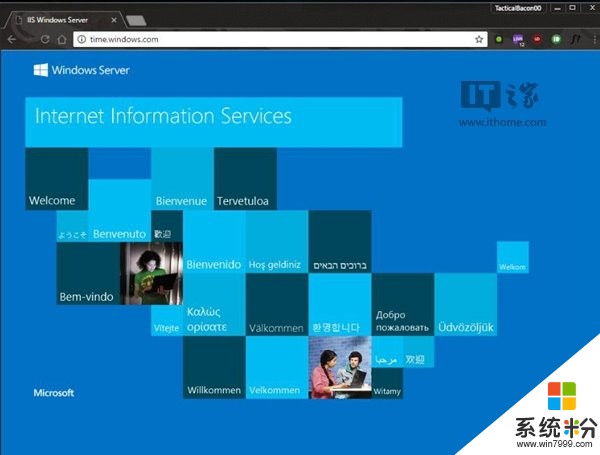Maximize the browser window
Screen dimensions: 600x455
click(x=572, y=8)
